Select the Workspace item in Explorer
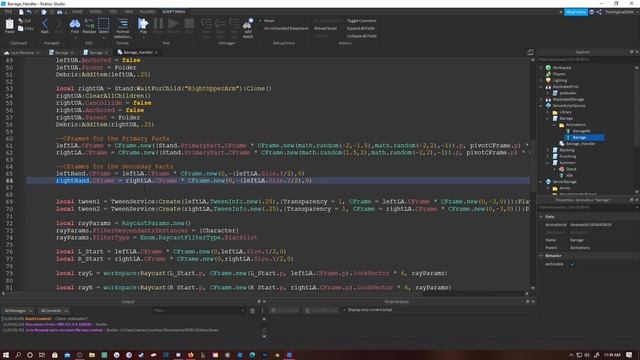640x360 pixels. tap(558, 68)
